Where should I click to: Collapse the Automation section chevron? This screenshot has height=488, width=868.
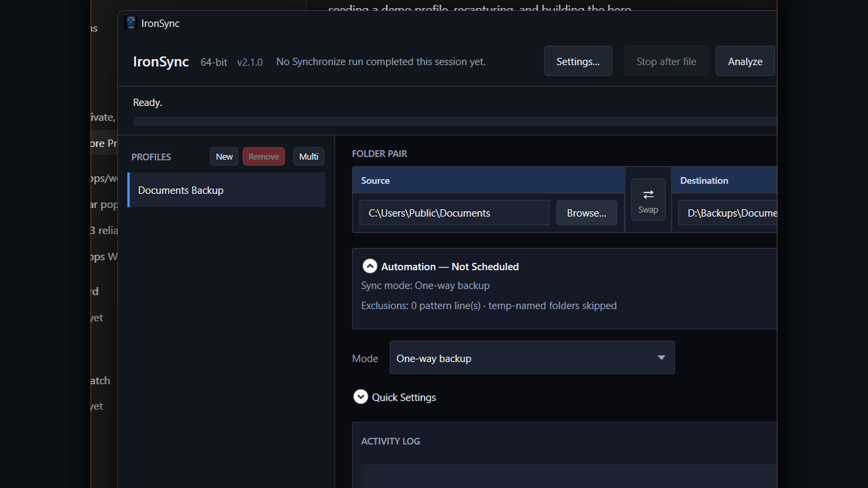tap(369, 266)
